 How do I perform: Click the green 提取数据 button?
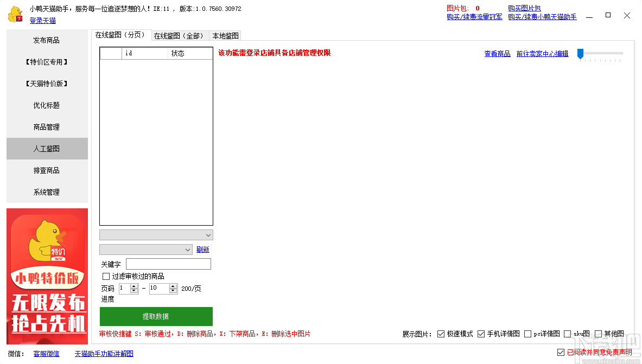click(x=156, y=316)
